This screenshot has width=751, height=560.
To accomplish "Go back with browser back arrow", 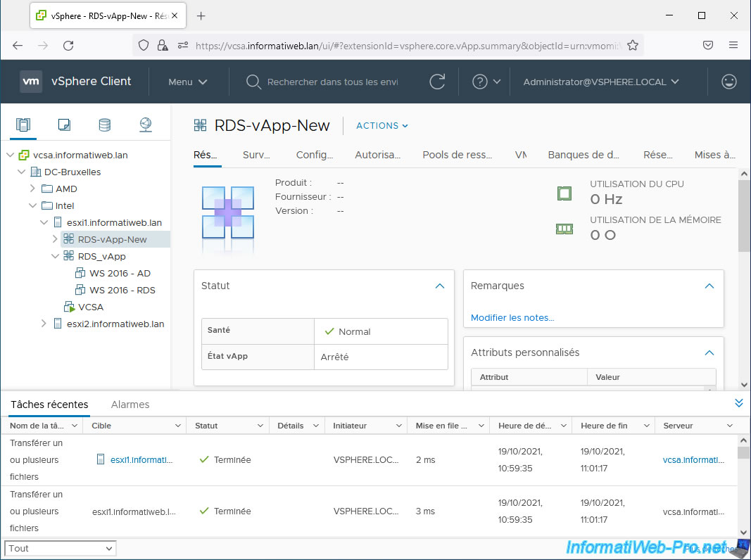I will pos(18,46).
